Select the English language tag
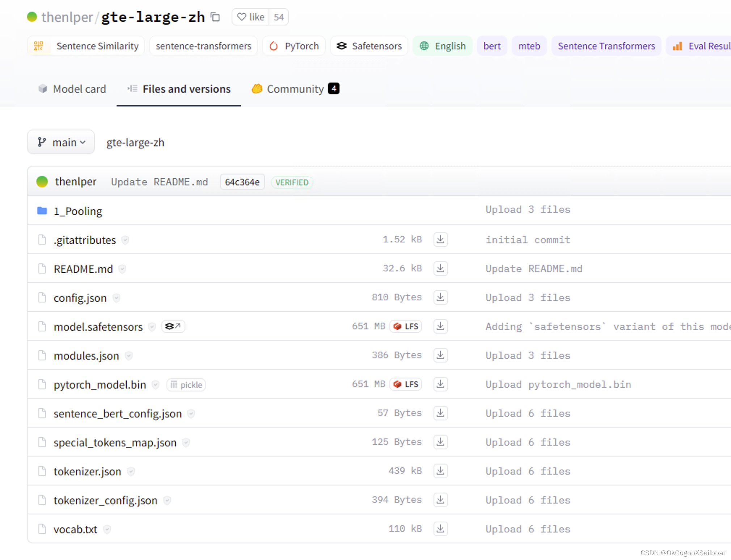Screen dimensions: 731x560 pos(442,46)
